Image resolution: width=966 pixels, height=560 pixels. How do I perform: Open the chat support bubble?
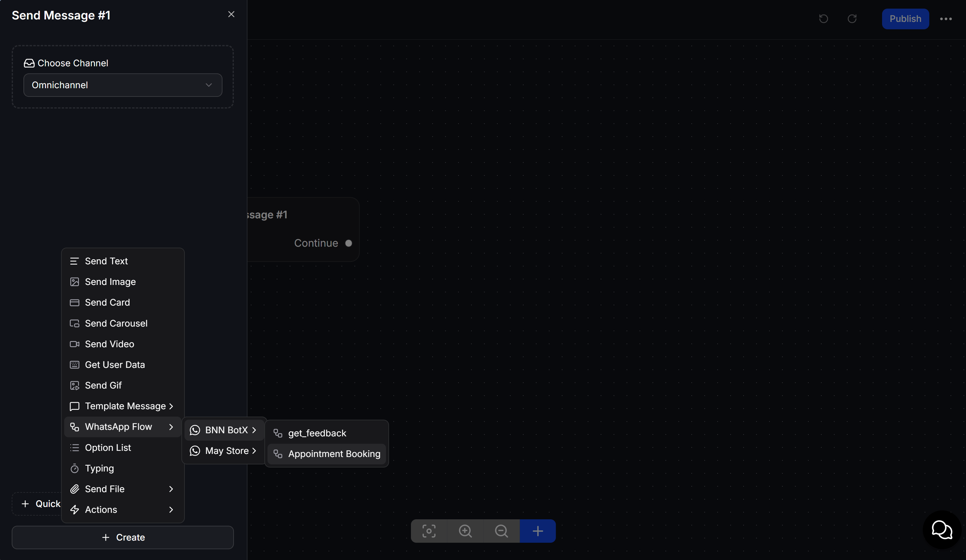coord(942,529)
